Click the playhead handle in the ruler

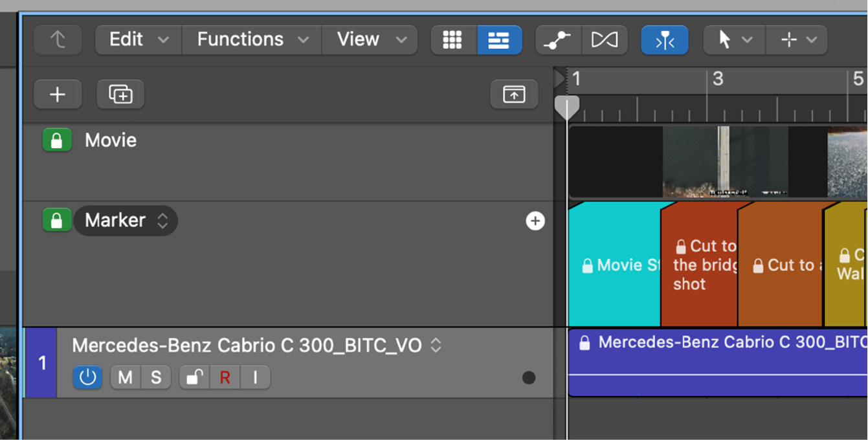click(x=567, y=107)
